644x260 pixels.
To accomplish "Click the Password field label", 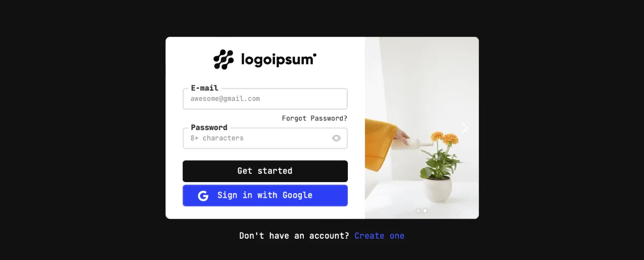I will point(209,127).
